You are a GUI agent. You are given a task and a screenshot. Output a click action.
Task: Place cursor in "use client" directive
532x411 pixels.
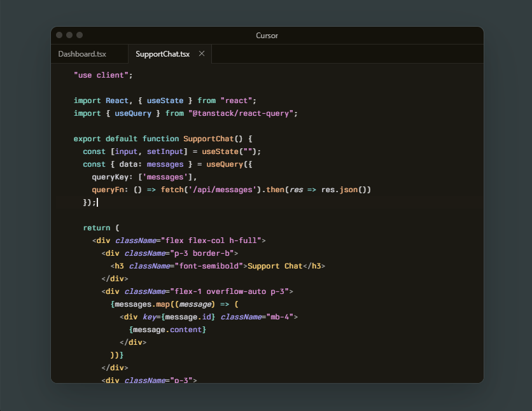click(103, 75)
